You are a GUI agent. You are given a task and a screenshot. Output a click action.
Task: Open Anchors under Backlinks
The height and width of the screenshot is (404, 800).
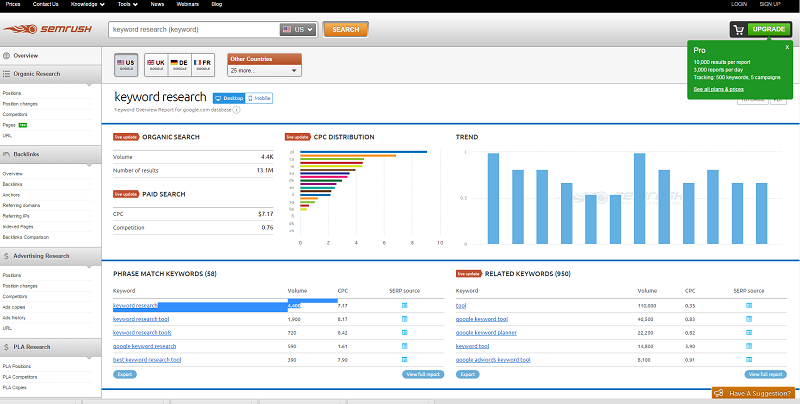[x=11, y=195]
